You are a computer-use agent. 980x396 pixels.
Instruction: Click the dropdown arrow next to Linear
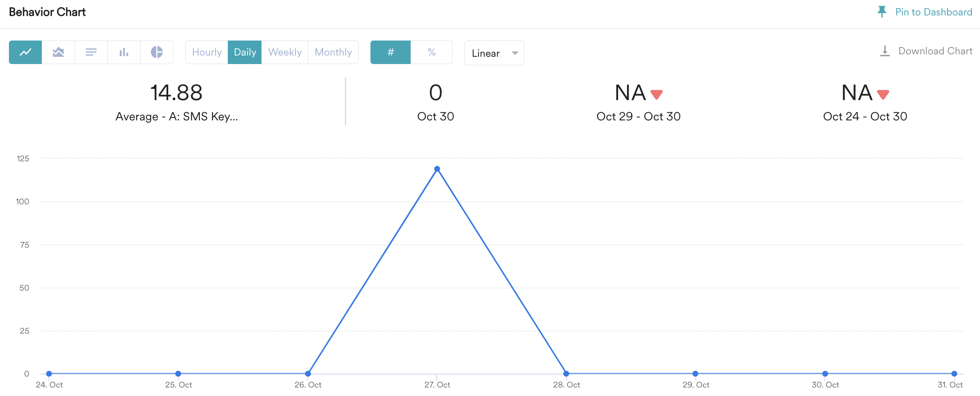515,53
